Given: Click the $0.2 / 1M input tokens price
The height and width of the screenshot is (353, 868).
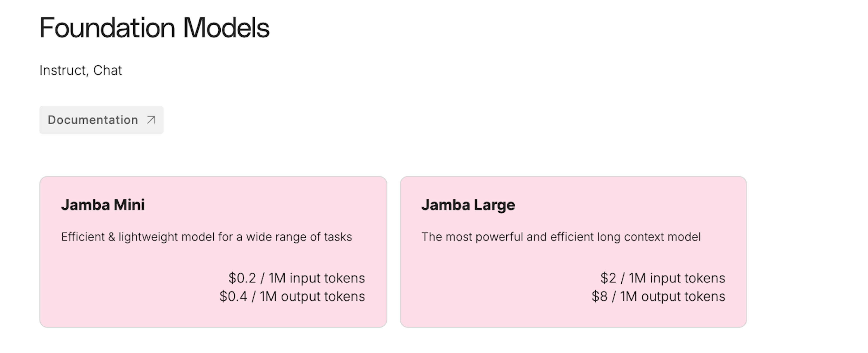Looking at the screenshot, I should 297,278.
